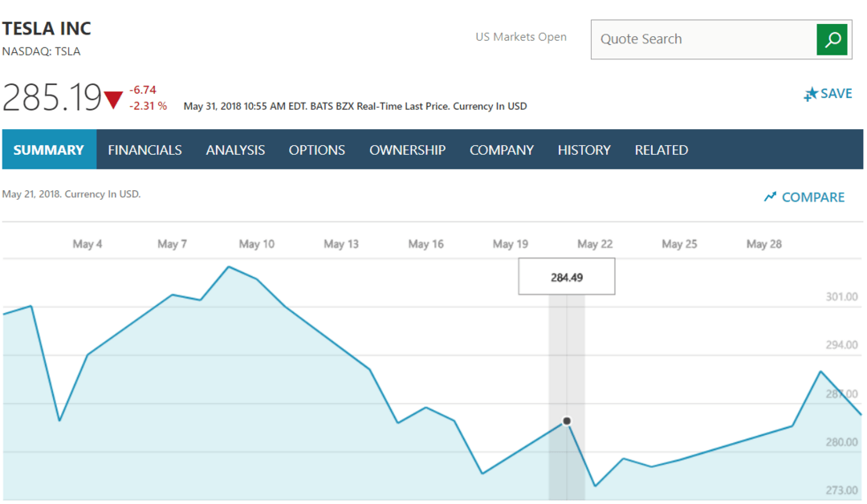Click the May 10 axis label
The image size is (867, 504).
[257, 244]
